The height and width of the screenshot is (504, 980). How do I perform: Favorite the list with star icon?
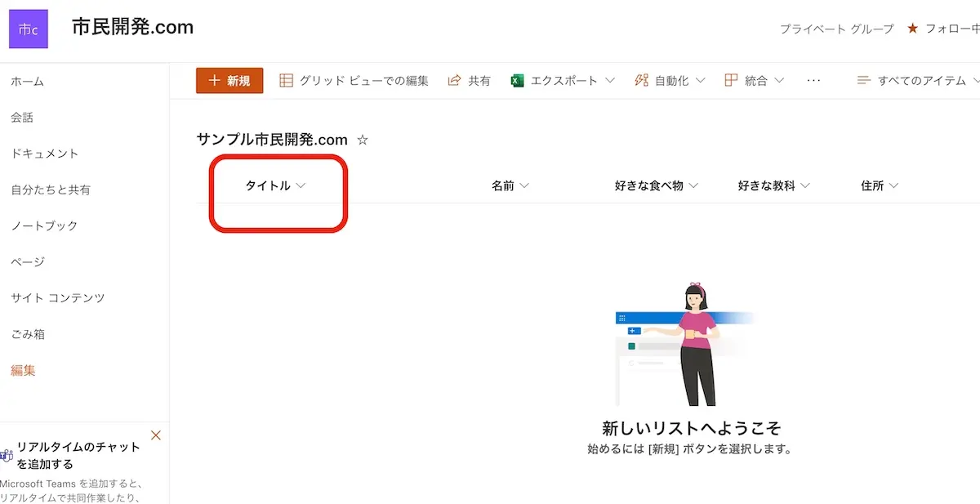point(363,140)
